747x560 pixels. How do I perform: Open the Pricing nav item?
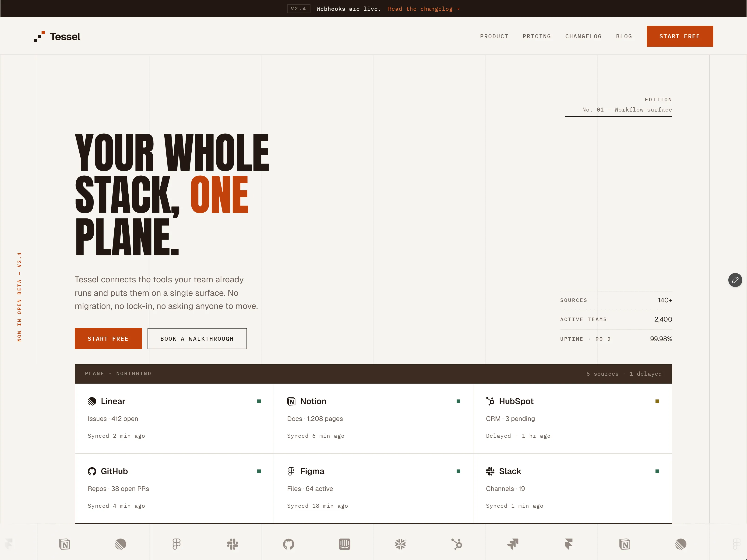(x=537, y=36)
